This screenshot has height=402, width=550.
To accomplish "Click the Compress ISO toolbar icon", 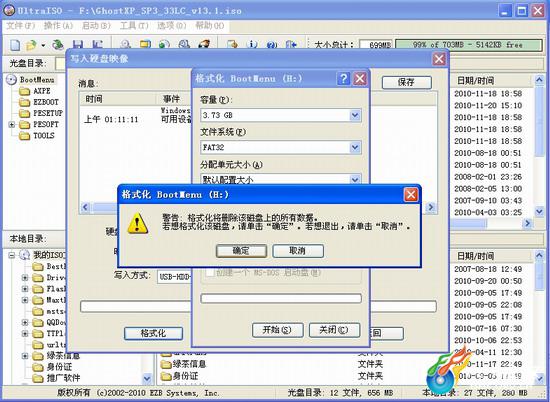I will [145, 45].
